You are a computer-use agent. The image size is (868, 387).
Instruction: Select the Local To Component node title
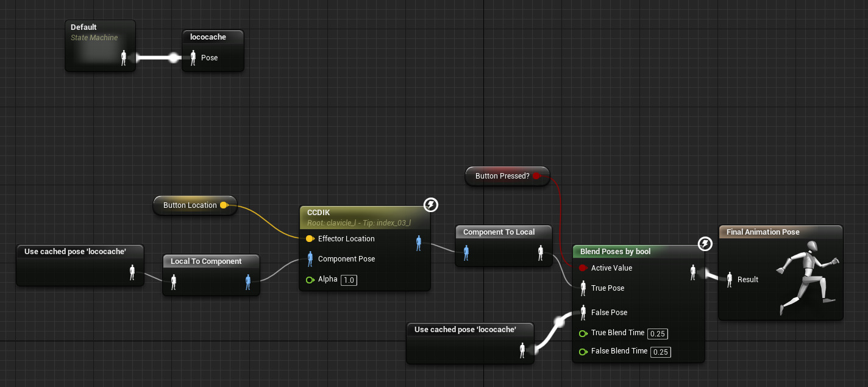(206, 261)
